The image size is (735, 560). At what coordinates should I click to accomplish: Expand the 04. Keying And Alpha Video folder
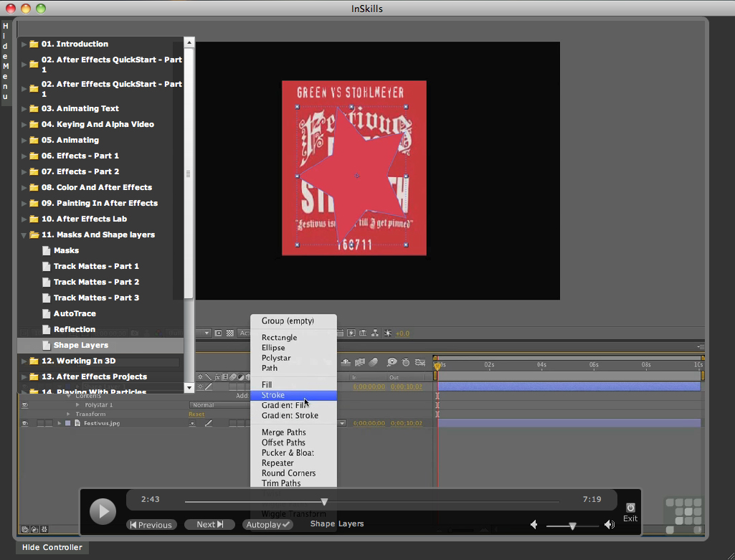(x=24, y=125)
